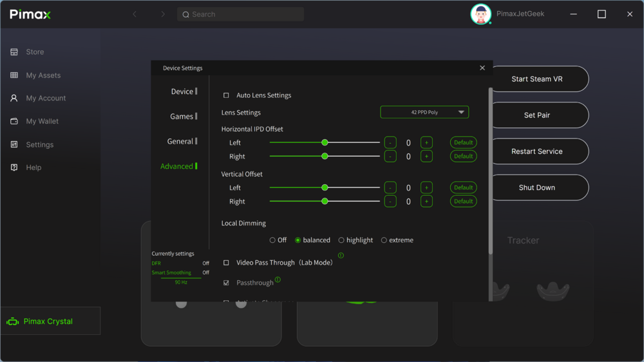Viewport: 644px width, 362px height.
Task: Increase Horizontal IPD Offset Left value
Action: click(x=426, y=142)
